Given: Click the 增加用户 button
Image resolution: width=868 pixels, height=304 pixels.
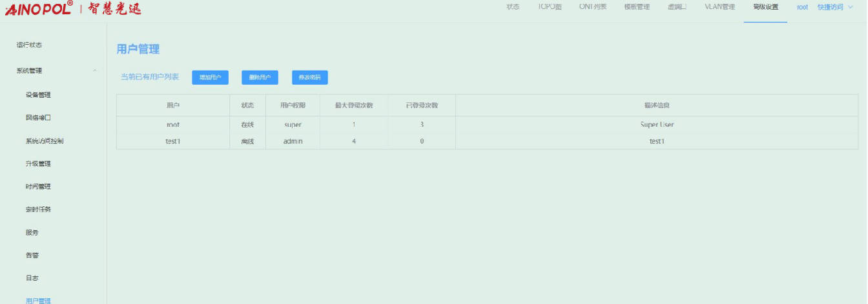Looking at the screenshot, I should click(x=210, y=78).
